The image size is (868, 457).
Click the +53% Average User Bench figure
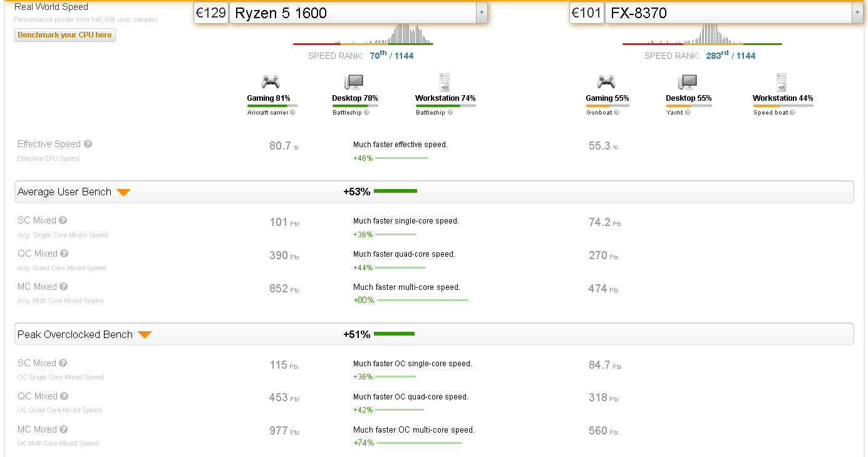(357, 192)
